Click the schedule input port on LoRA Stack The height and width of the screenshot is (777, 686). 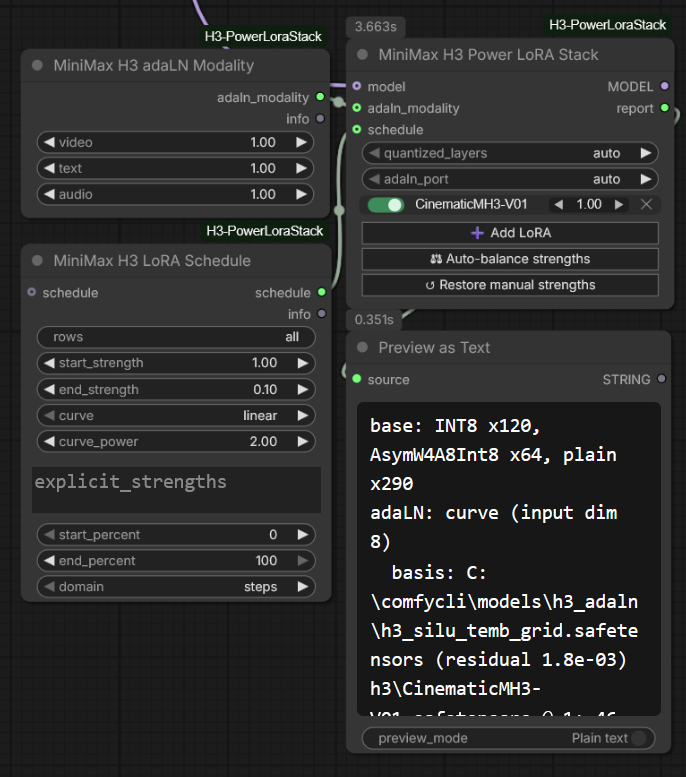pos(357,129)
